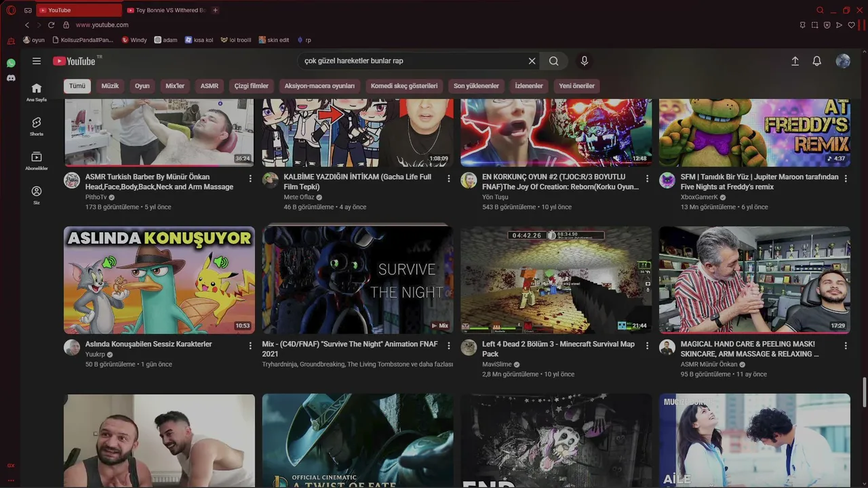
Task: Go back to the previous page
Action: (x=27, y=25)
